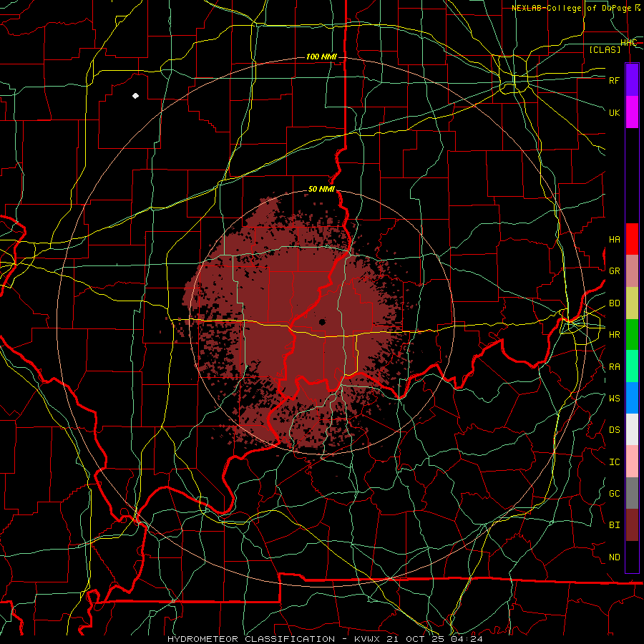This screenshot has width=644, height=644.
Task: Click the yellow BD legend color swatch
Action: (632, 303)
